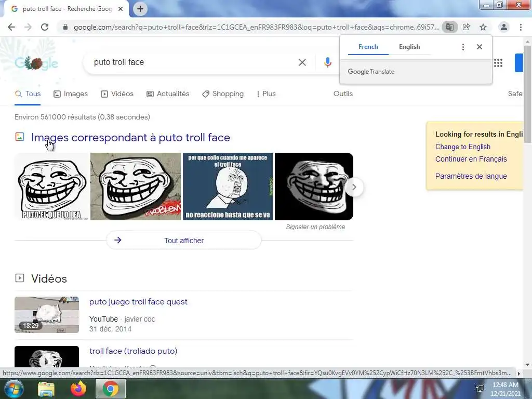Clear the search box text
This screenshot has width=532, height=399.
[x=302, y=62]
